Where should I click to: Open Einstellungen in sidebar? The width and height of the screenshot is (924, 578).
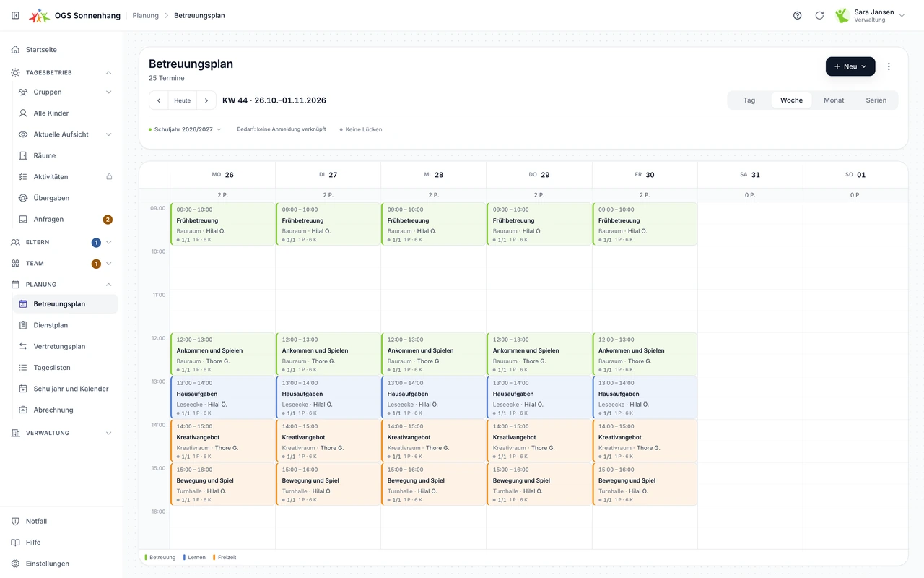coord(61,564)
